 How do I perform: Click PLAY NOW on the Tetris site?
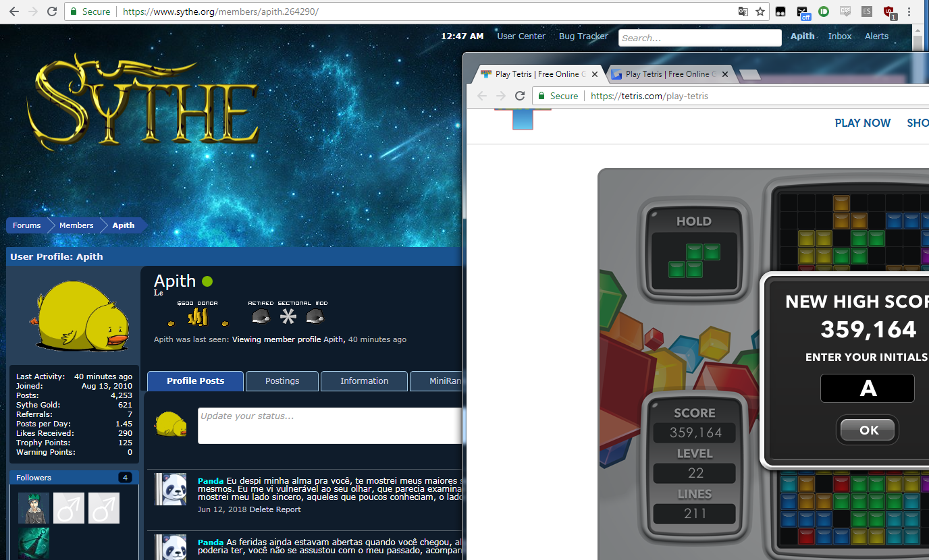click(x=863, y=123)
